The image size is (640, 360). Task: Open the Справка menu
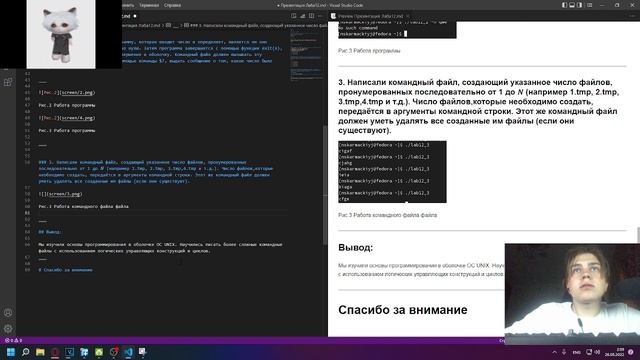[x=172, y=5]
